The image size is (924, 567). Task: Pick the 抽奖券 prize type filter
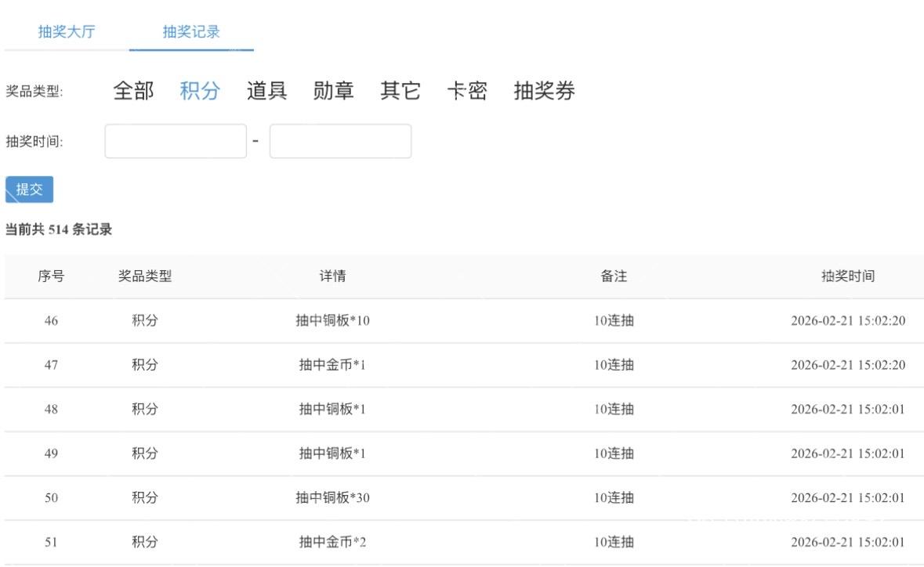click(x=544, y=91)
